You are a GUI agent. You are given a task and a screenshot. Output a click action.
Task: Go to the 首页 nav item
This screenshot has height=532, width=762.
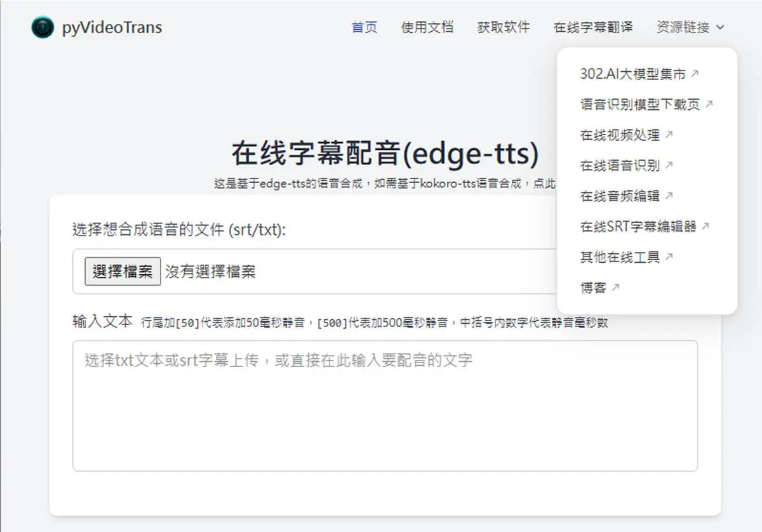364,27
